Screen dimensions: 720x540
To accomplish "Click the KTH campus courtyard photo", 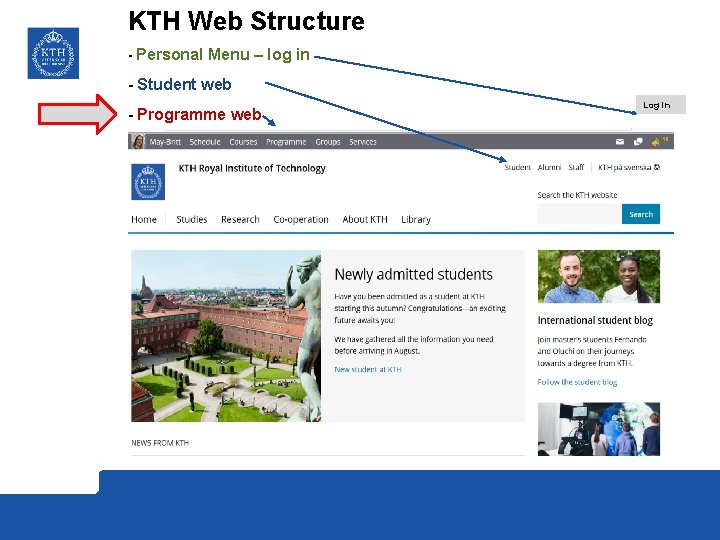I will 226,336.
